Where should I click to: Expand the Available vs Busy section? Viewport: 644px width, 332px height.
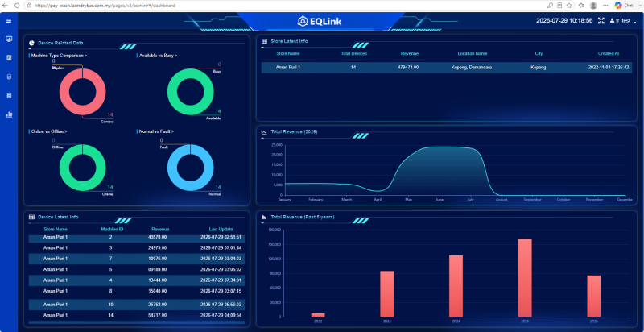point(158,56)
